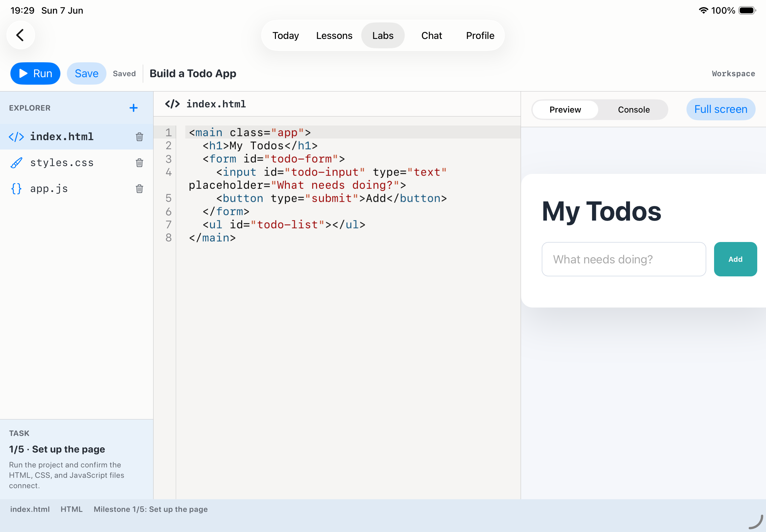Click line number 1 in the gutter
The width and height of the screenshot is (766, 532).
pyautogui.click(x=168, y=132)
